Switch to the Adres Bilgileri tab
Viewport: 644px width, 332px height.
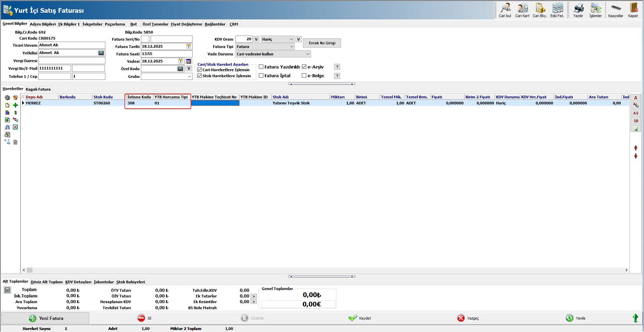[43, 24]
